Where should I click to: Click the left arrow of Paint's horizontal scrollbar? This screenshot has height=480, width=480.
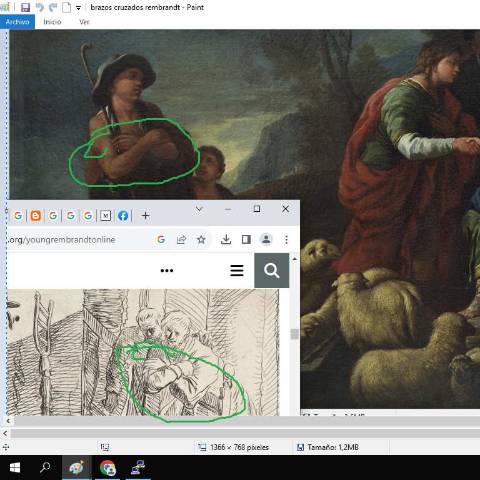pyautogui.click(x=5, y=434)
